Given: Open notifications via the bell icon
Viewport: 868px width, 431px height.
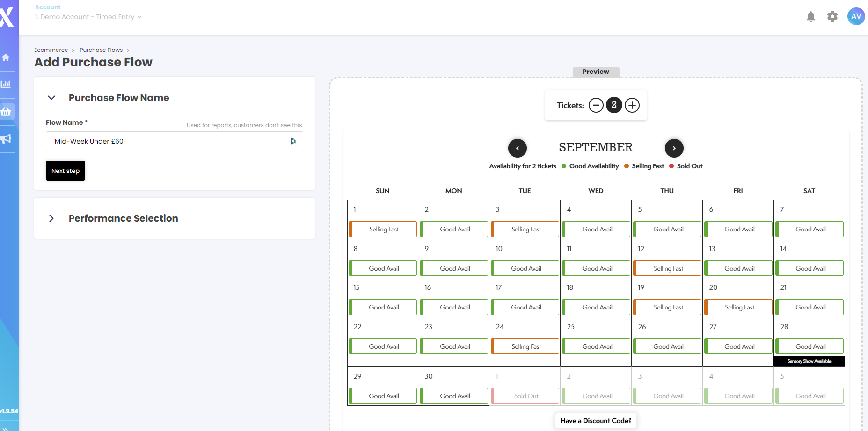Looking at the screenshot, I should tap(811, 16).
